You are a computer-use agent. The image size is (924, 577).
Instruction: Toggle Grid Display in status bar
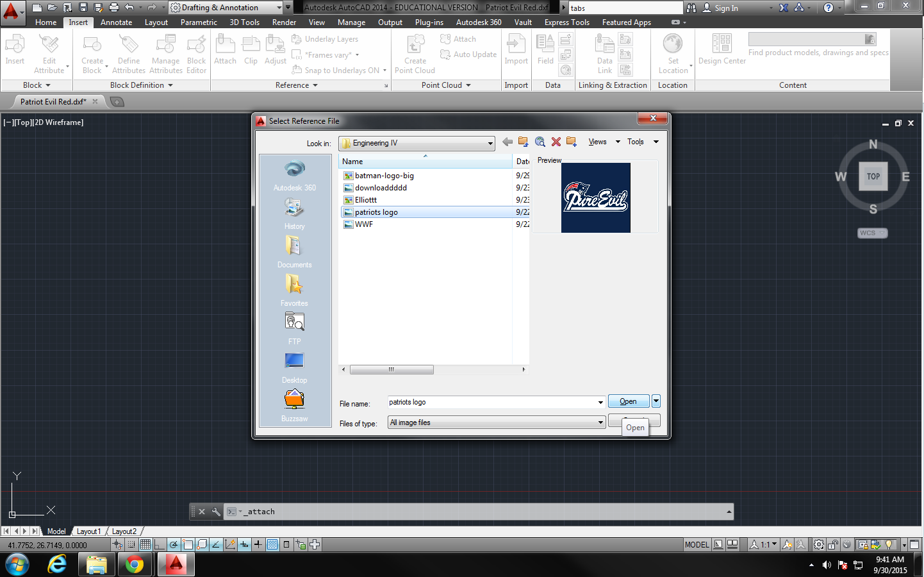pos(145,544)
